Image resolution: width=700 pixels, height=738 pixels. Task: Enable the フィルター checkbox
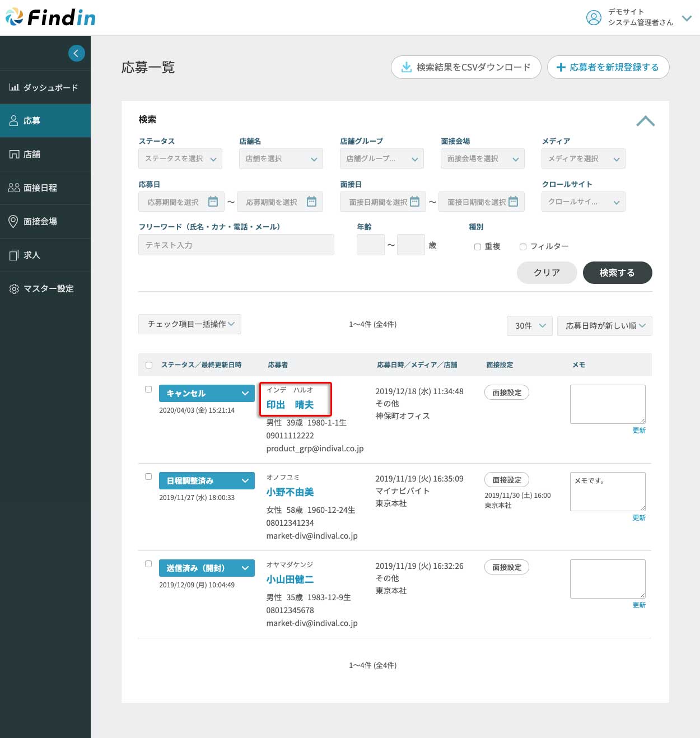coord(523,246)
